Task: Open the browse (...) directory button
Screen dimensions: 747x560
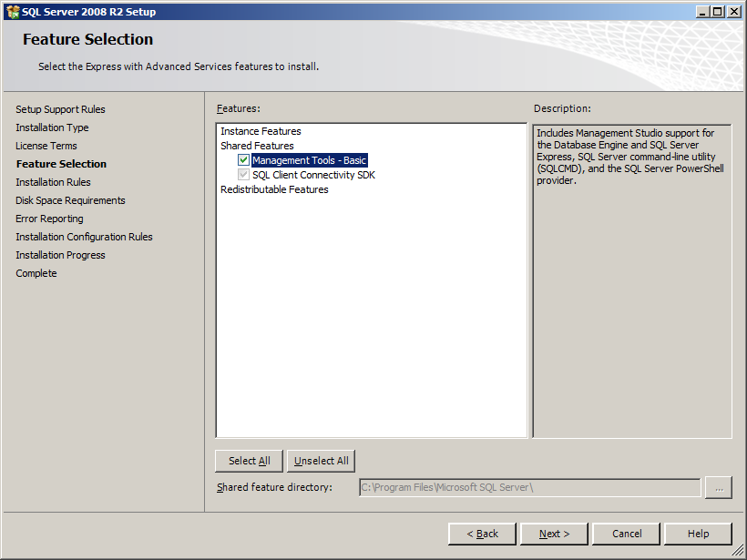Action: tap(719, 488)
